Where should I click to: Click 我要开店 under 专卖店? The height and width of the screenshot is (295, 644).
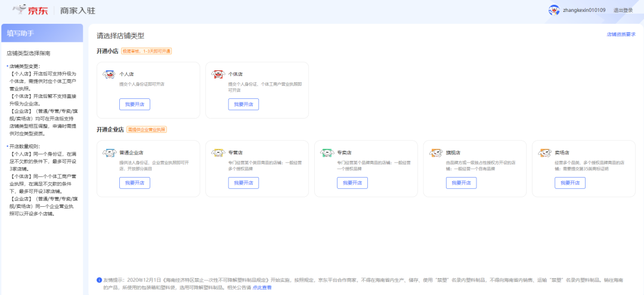(352, 183)
